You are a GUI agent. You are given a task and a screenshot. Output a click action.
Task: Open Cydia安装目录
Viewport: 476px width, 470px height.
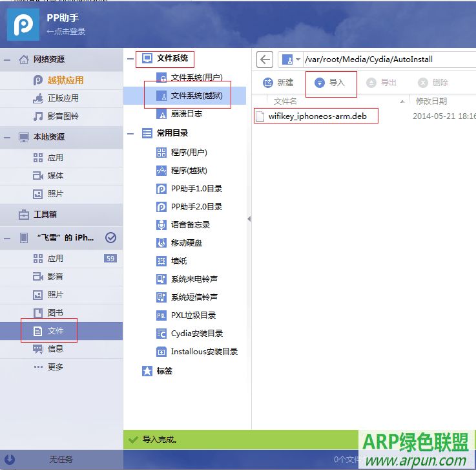tap(197, 334)
